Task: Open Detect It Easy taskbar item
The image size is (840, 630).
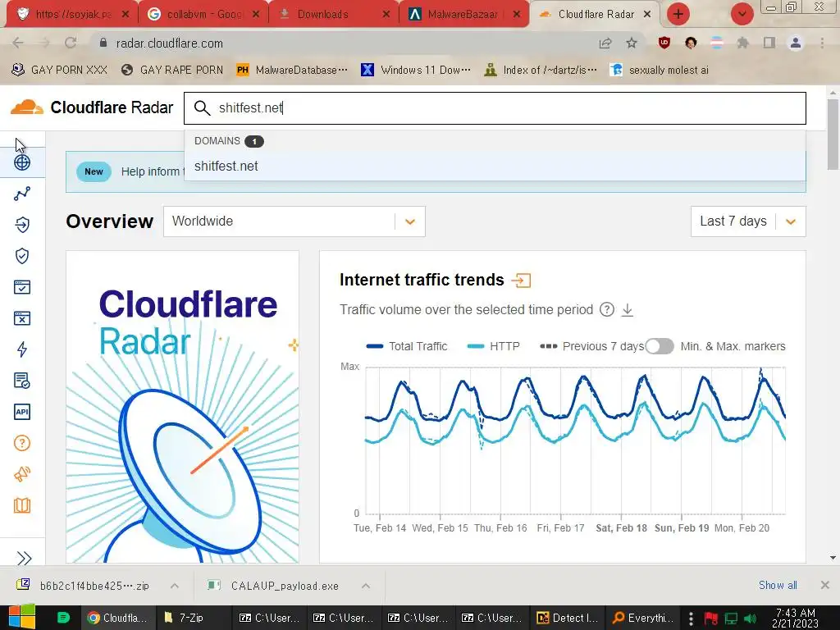Action: [568, 618]
